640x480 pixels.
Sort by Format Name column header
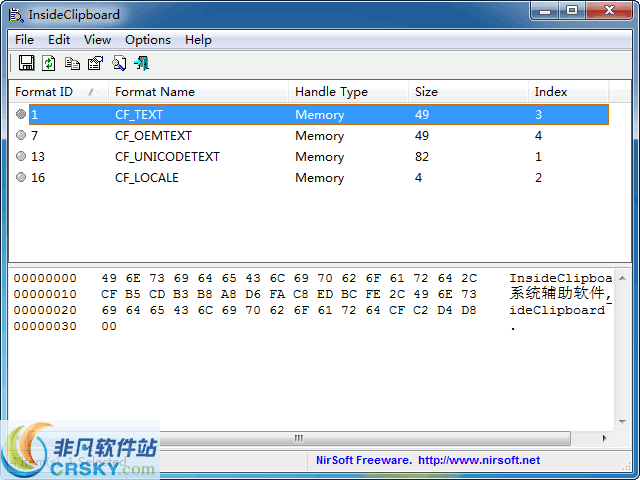[x=198, y=92]
